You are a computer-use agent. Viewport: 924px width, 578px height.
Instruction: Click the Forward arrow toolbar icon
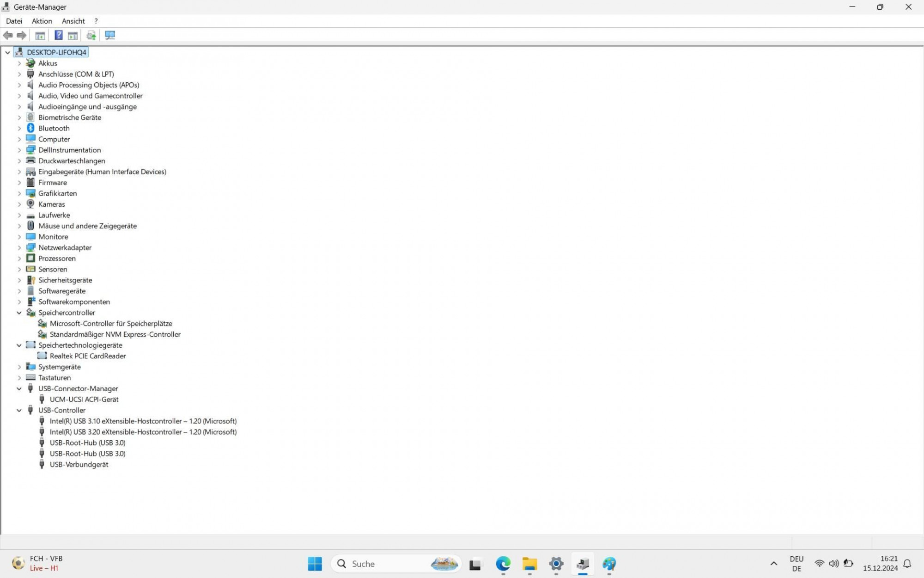[21, 35]
